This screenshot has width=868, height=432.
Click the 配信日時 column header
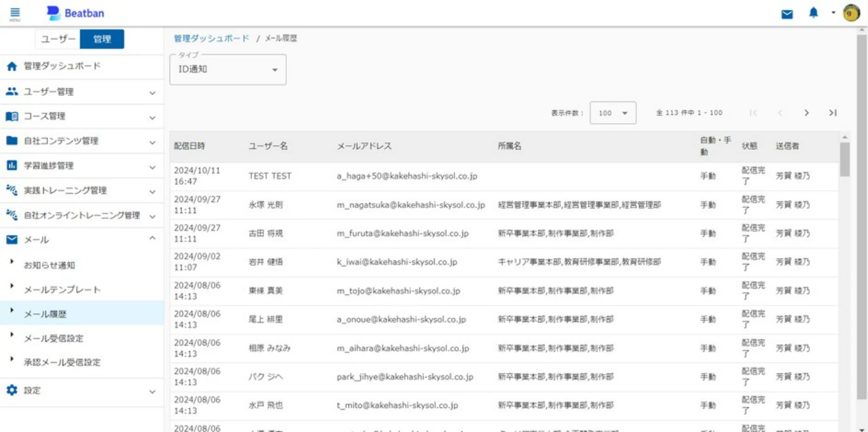tap(190, 146)
